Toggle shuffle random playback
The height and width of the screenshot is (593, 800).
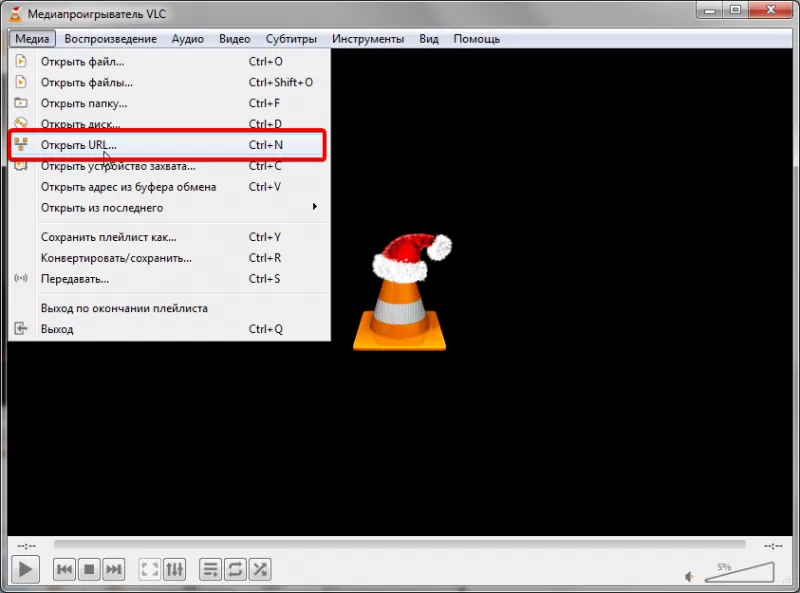click(260, 569)
